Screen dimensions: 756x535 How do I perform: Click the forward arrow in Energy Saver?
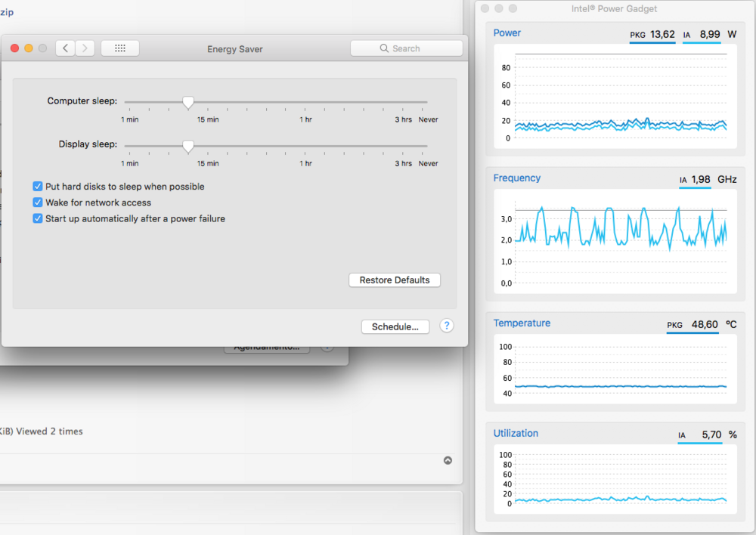click(x=85, y=48)
